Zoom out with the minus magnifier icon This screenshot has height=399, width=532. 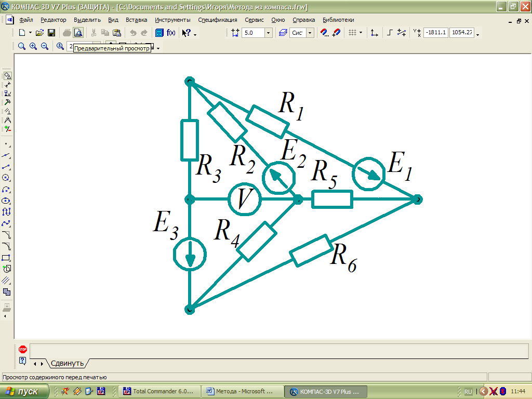coord(45,46)
